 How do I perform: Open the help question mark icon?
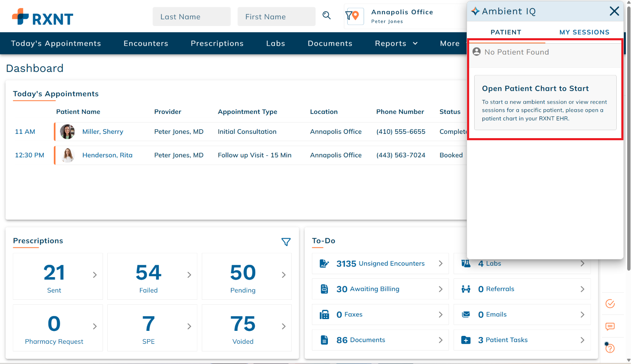(610, 348)
